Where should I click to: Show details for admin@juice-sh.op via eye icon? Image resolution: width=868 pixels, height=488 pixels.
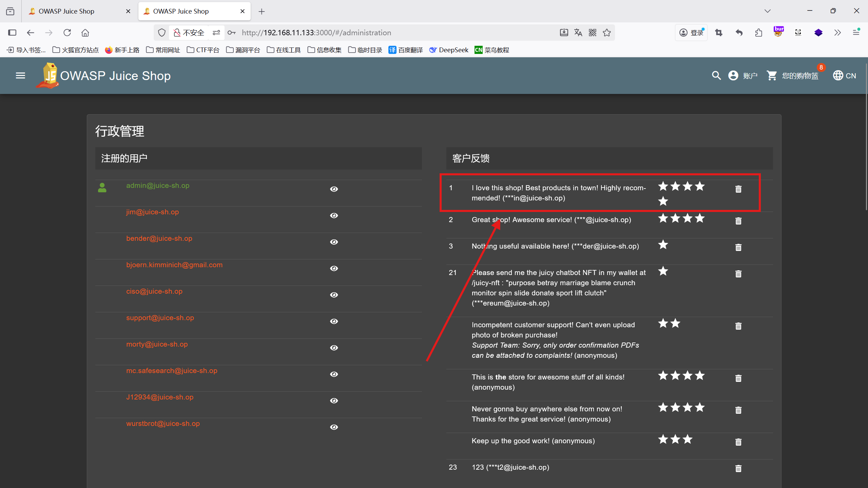coord(334,189)
